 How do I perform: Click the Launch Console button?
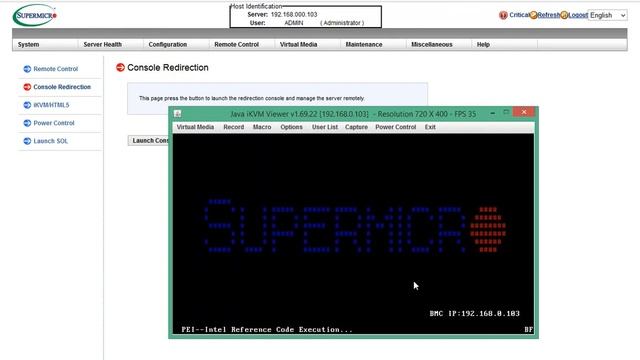[149, 140]
